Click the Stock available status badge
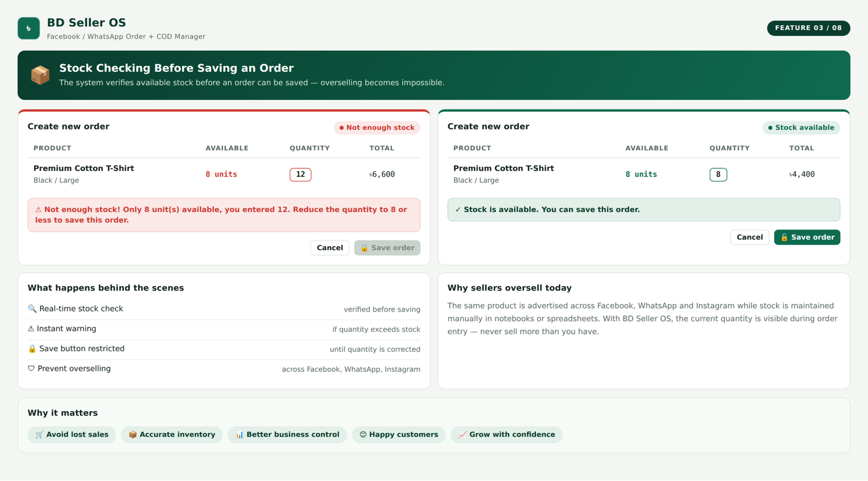This screenshot has width=868, height=481. [x=801, y=128]
